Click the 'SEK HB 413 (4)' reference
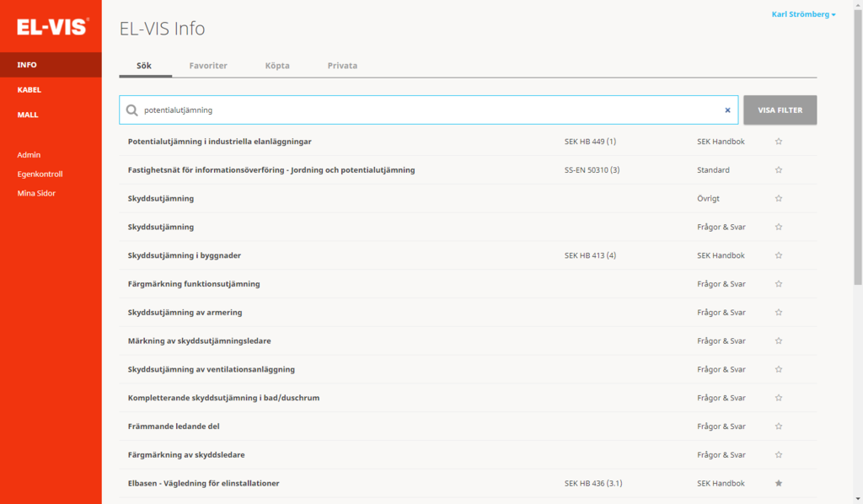The image size is (863, 504). pyautogui.click(x=590, y=255)
